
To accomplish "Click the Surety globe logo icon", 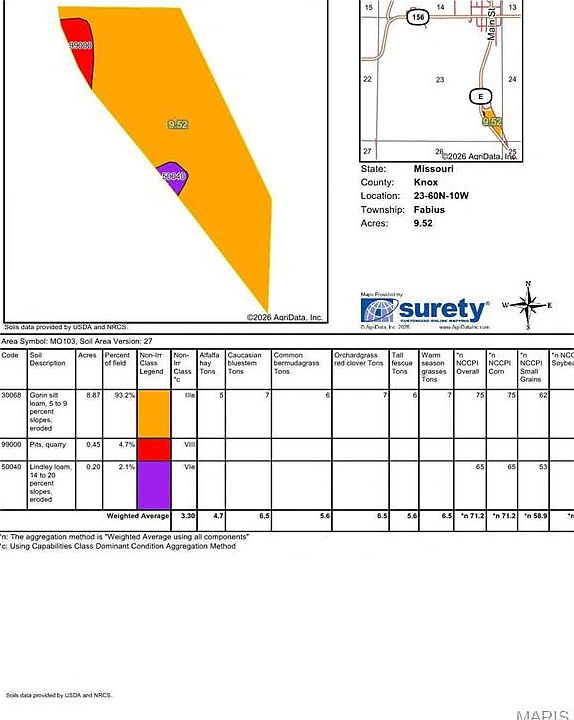I will [379, 310].
